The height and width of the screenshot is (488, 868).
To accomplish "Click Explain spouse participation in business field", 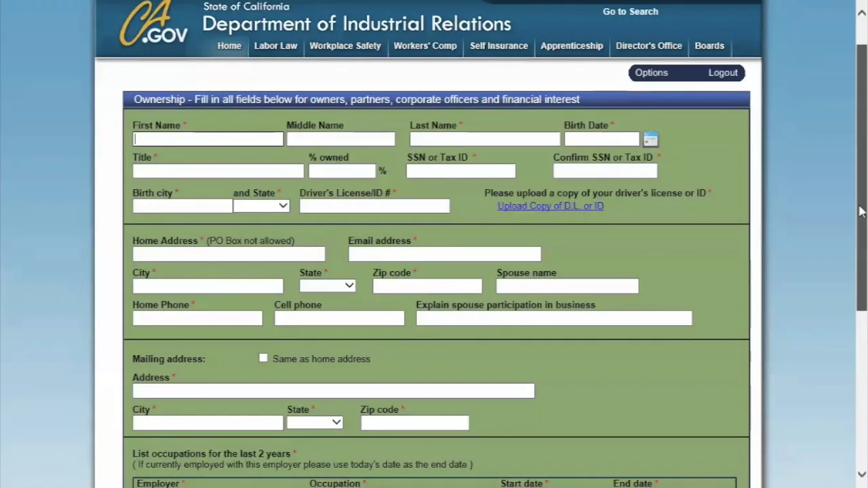I will [x=554, y=318].
